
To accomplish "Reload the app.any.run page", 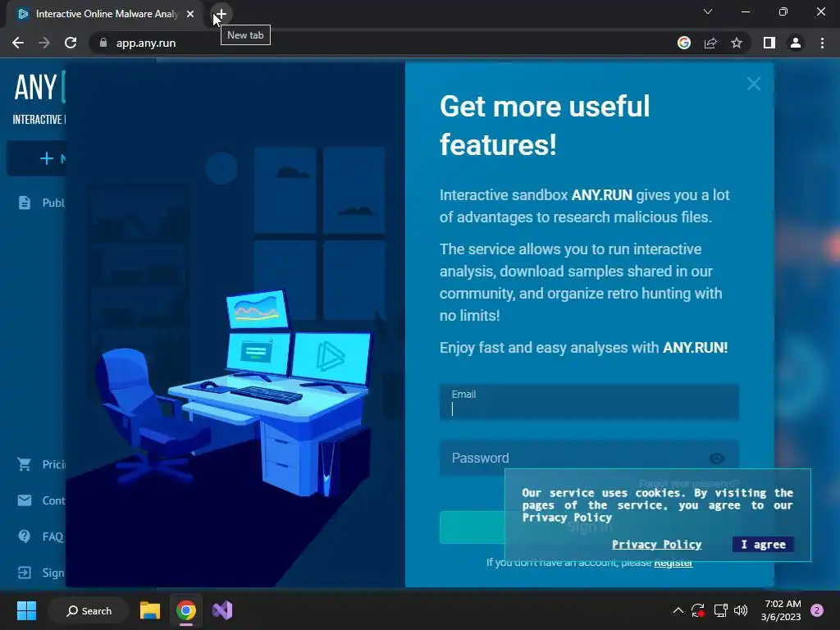I will [x=71, y=43].
